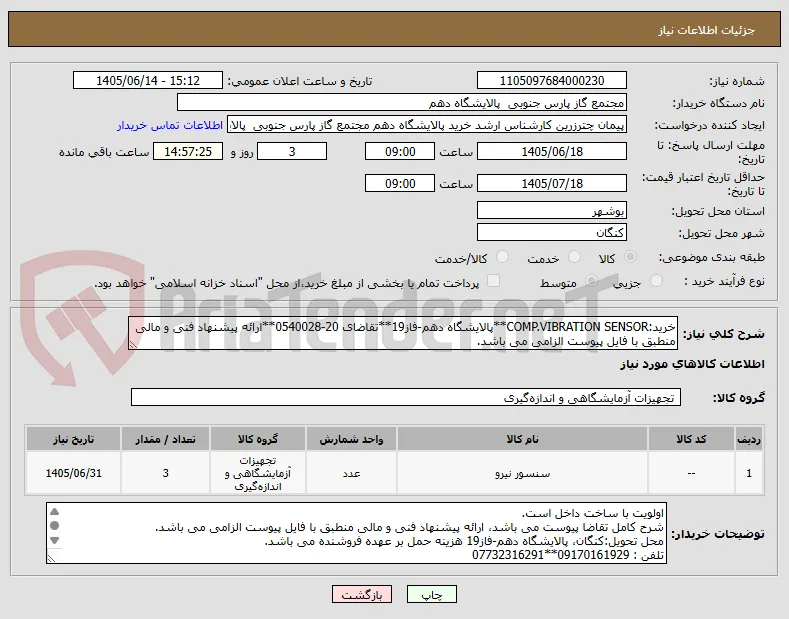
Task: Click the چاپ (print) button
Action: (431, 594)
